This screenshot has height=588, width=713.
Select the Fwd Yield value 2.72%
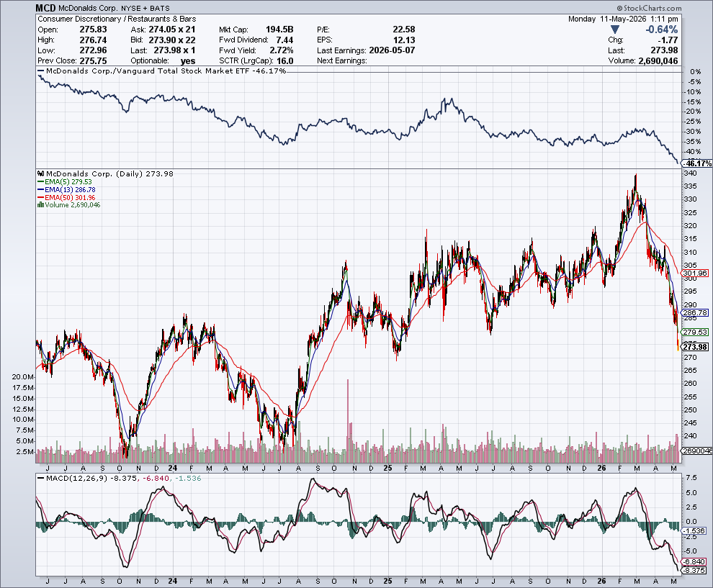[282, 50]
